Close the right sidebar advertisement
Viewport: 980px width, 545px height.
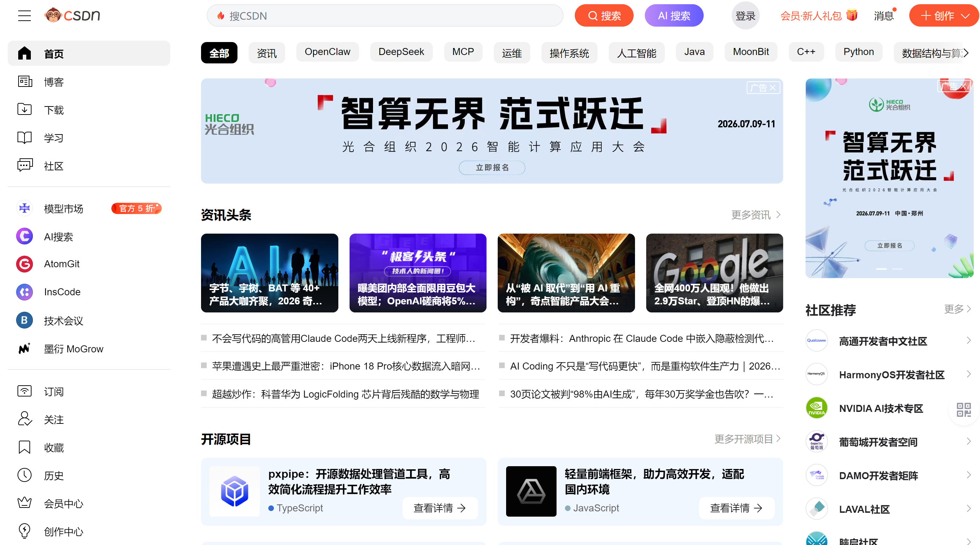click(x=963, y=87)
